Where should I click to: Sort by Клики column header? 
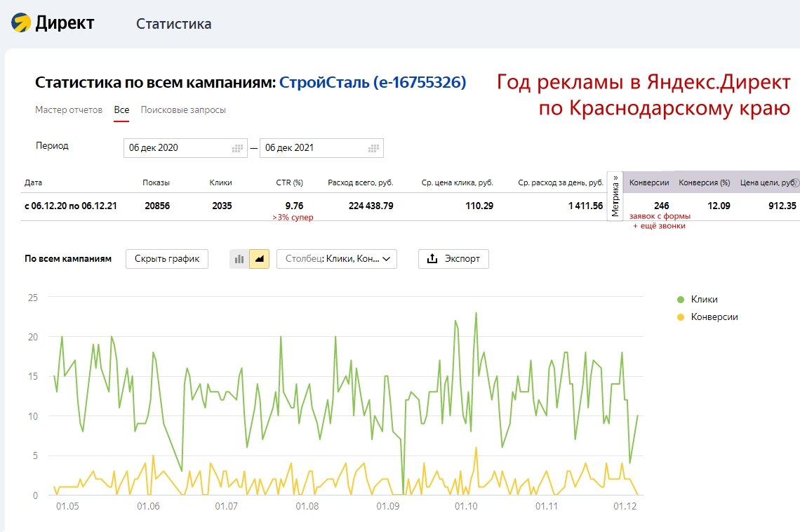220,182
